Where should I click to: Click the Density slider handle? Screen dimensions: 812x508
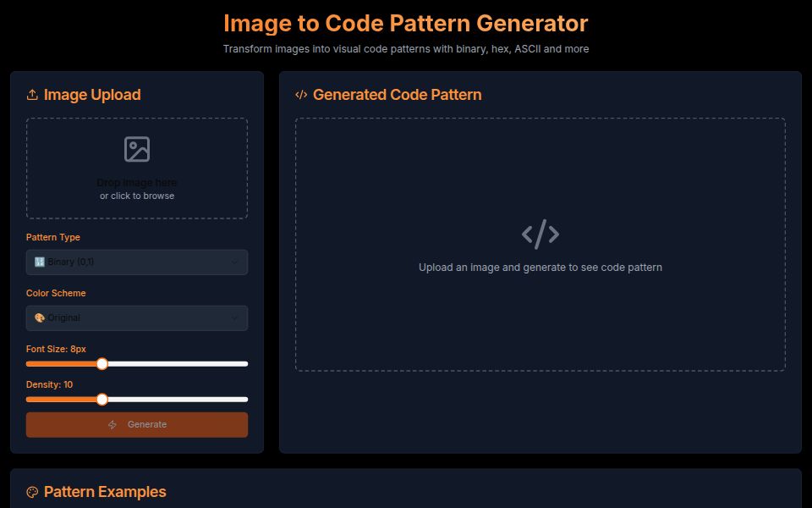pos(102,399)
